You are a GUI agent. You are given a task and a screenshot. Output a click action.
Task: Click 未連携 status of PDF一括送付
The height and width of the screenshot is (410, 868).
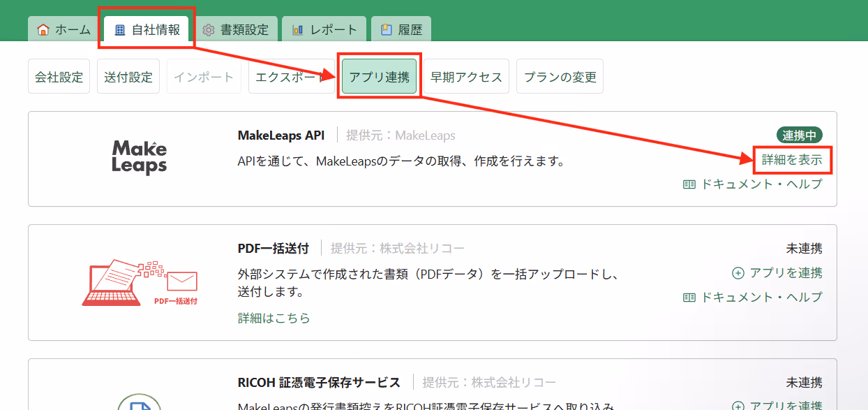click(x=805, y=248)
